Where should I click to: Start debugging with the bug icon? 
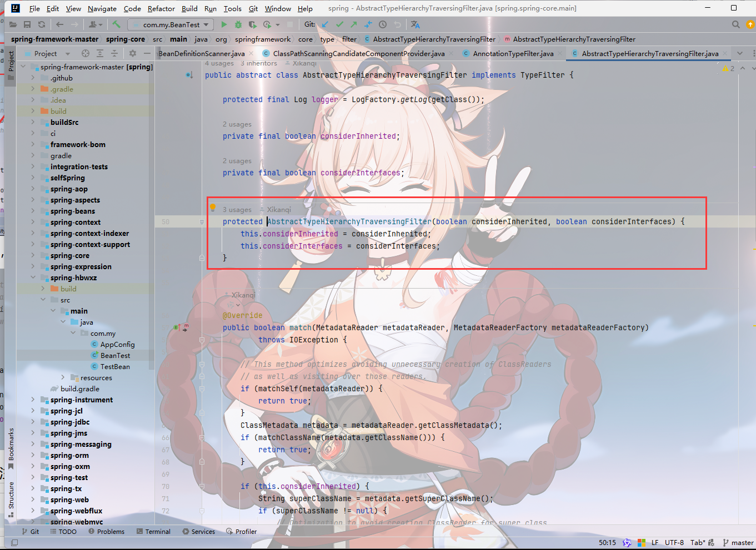(238, 24)
